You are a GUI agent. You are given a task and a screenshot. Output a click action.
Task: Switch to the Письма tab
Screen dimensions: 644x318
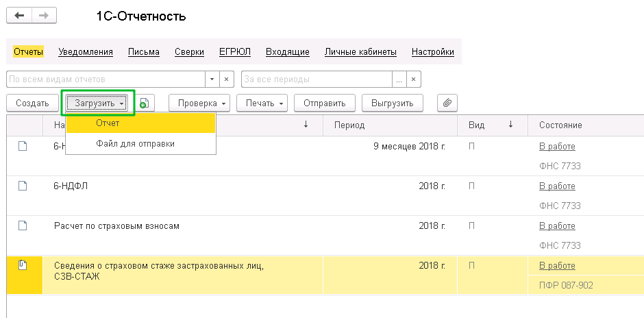(144, 52)
